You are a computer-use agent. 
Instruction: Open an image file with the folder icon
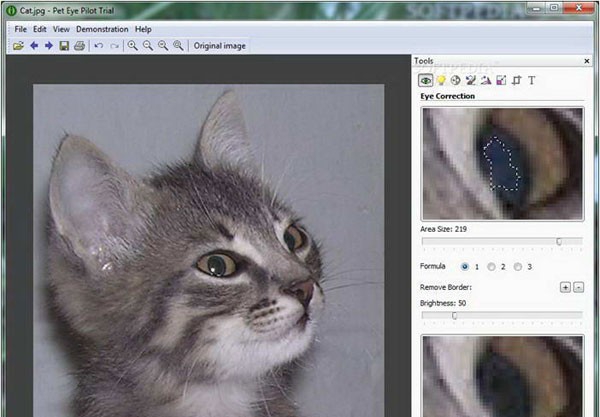point(18,46)
